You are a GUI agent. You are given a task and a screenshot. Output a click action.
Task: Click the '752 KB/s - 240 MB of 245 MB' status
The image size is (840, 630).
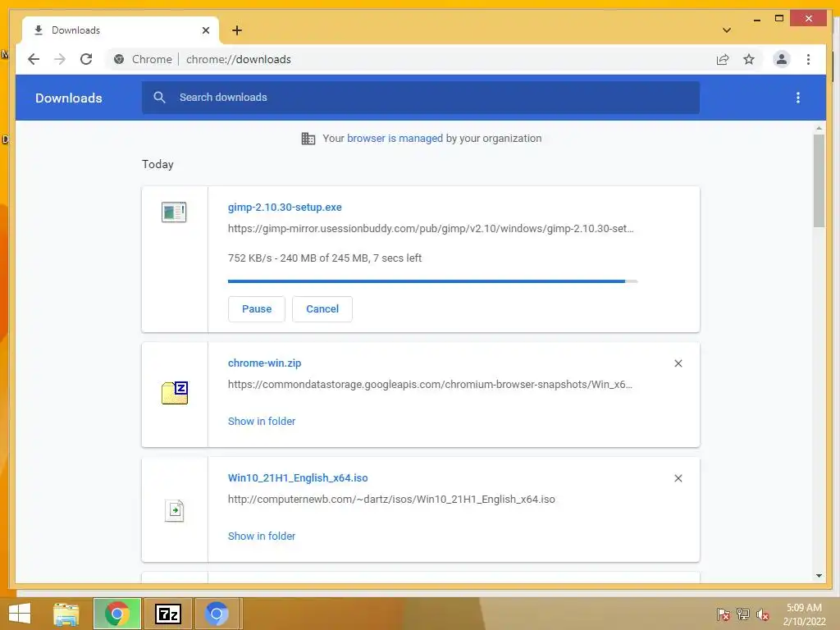tap(325, 258)
